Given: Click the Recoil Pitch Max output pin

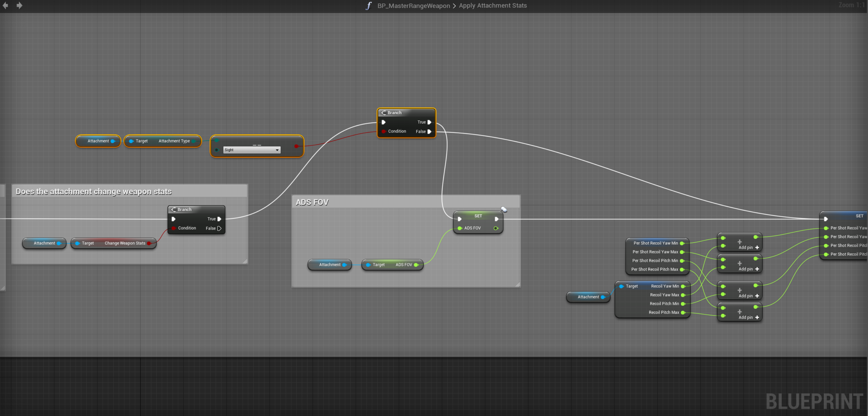Looking at the screenshot, I should [x=683, y=313].
